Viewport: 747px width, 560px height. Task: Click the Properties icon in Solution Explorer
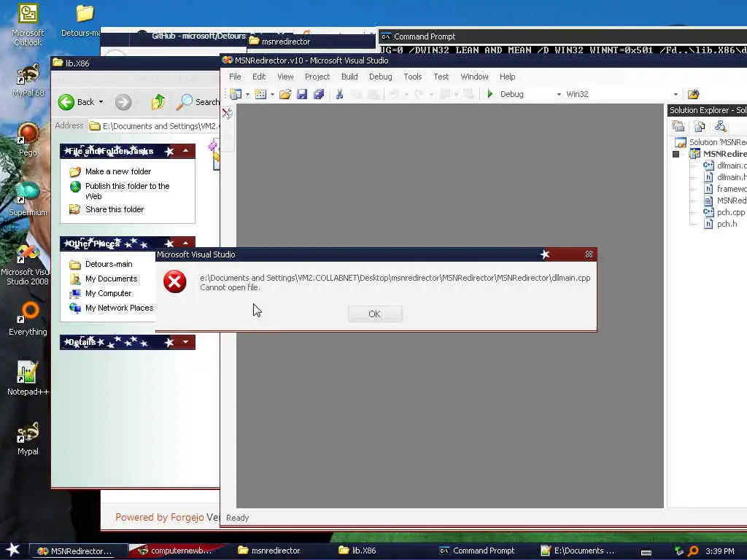[x=678, y=126]
